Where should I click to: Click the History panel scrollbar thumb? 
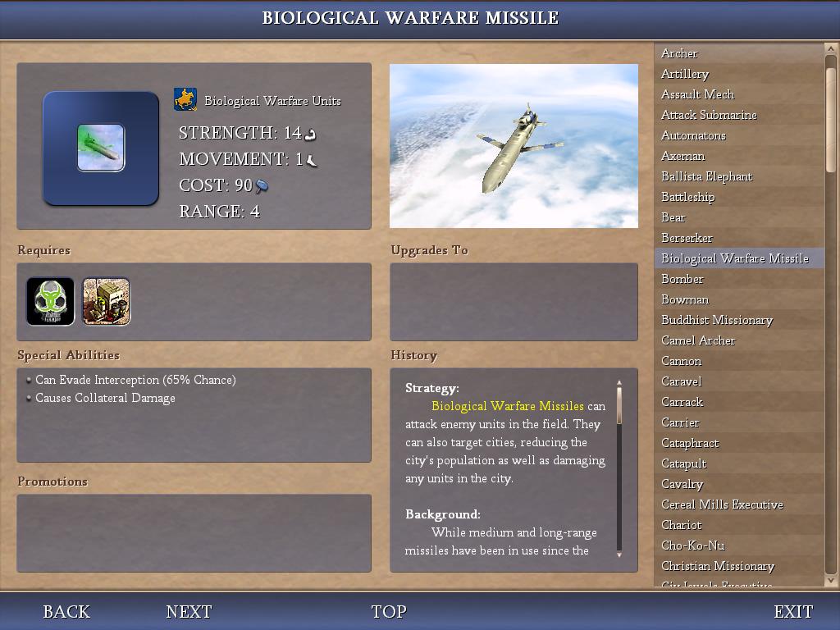(619, 405)
